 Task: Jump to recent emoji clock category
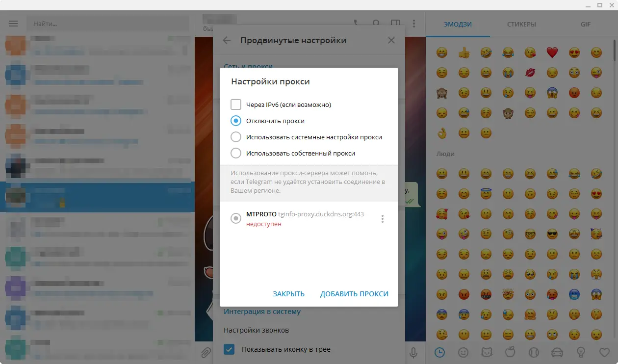(x=440, y=352)
